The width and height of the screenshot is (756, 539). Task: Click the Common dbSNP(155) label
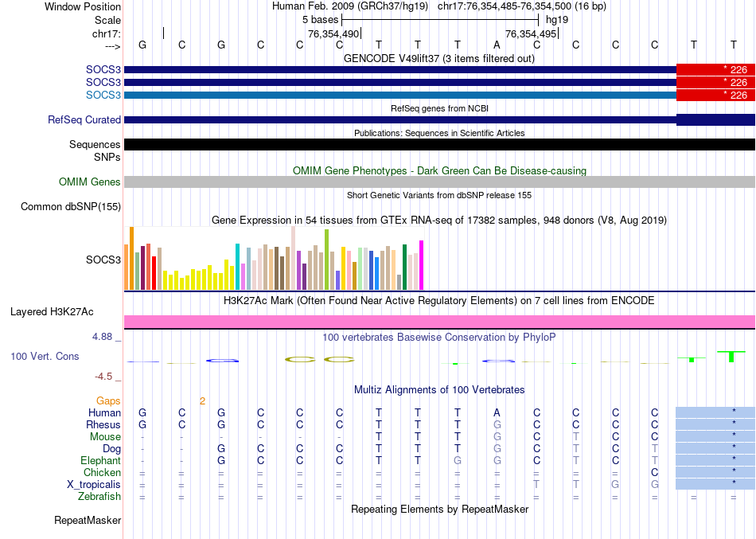click(x=71, y=206)
